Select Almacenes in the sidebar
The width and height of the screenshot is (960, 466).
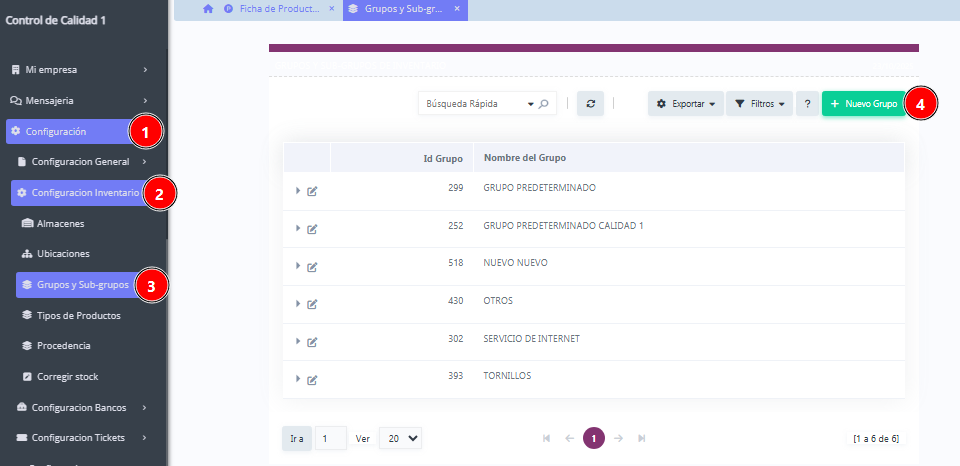60,223
